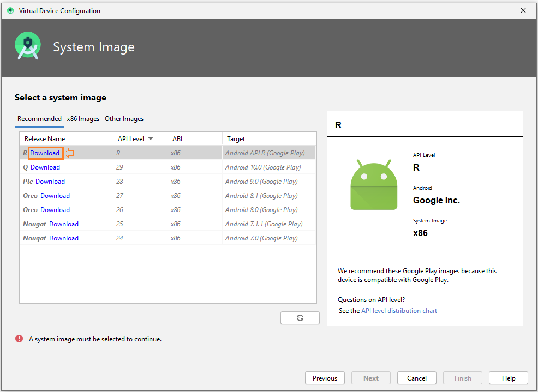This screenshot has width=538, height=392.
Task: Download Oreo API 26 image
Action: pos(55,209)
